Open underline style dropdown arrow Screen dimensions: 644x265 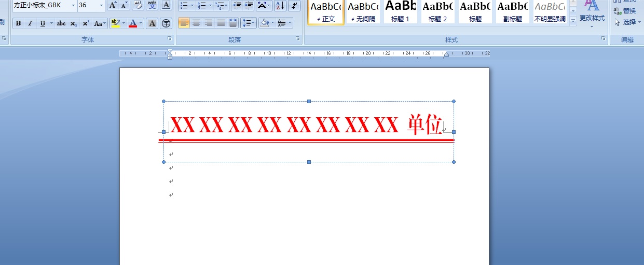51,23
